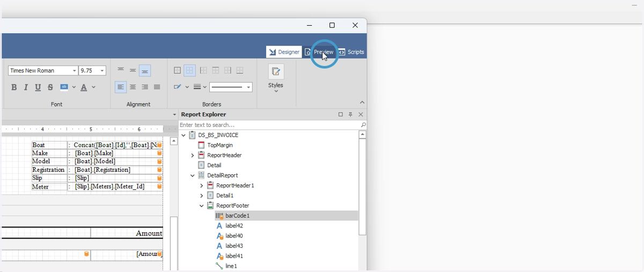The height and width of the screenshot is (272, 644).
Task: Open the Styles gallery
Action: pyautogui.click(x=276, y=78)
